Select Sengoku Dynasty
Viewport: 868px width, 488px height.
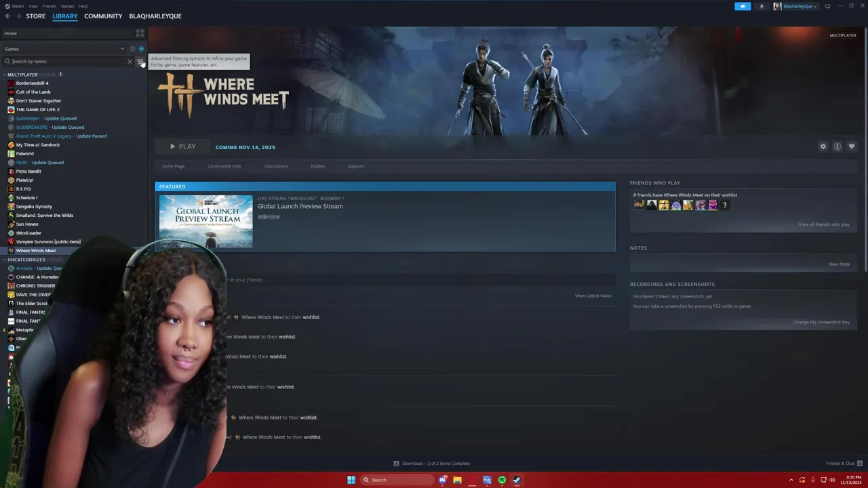[34, 207]
